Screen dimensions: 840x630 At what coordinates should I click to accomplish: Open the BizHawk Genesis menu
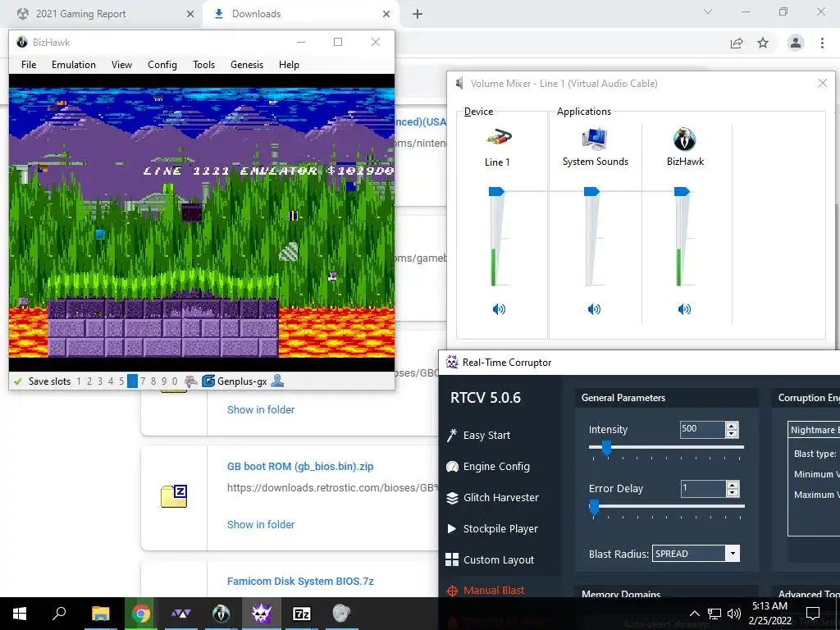(x=247, y=65)
